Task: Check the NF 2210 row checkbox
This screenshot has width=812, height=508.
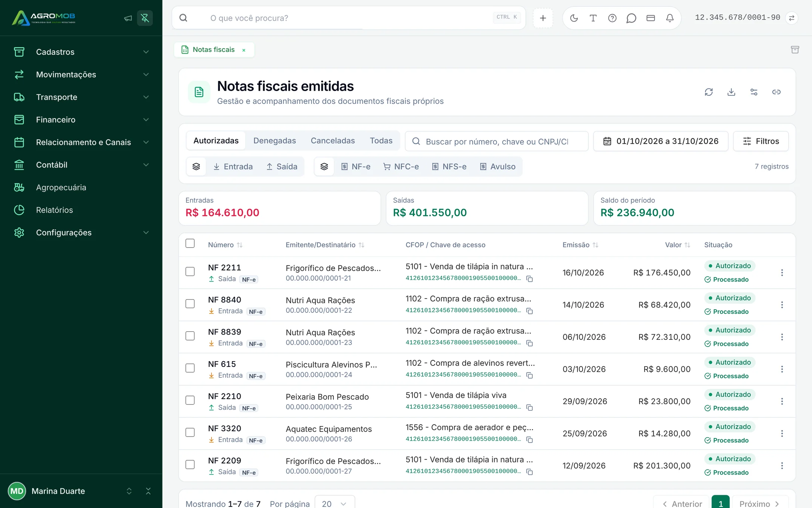Action: pyautogui.click(x=190, y=400)
